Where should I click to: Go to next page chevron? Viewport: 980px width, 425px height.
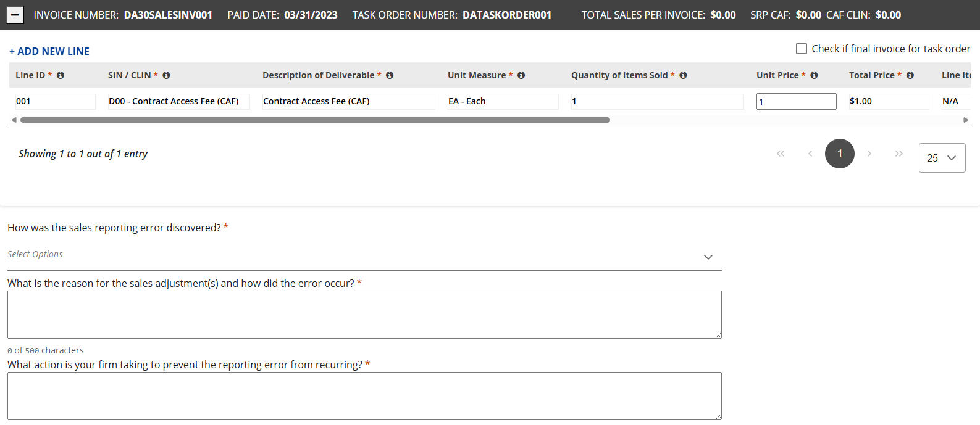[x=869, y=154]
